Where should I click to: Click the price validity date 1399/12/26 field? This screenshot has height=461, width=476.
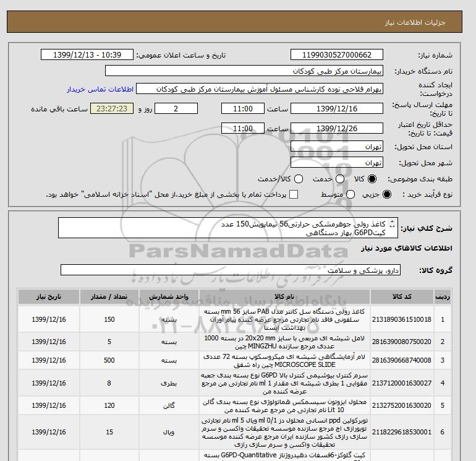pos(337,128)
